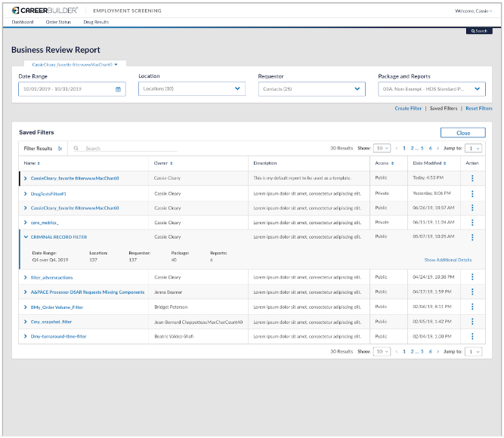Click the Create Filter link

click(x=408, y=109)
